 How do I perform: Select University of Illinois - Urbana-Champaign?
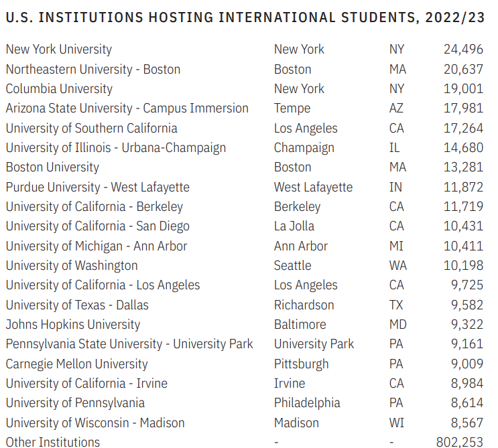(x=116, y=148)
